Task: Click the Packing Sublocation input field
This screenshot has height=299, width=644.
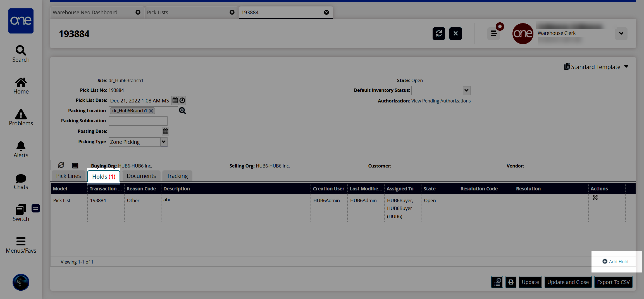Action: pyautogui.click(x=138, y=121)
